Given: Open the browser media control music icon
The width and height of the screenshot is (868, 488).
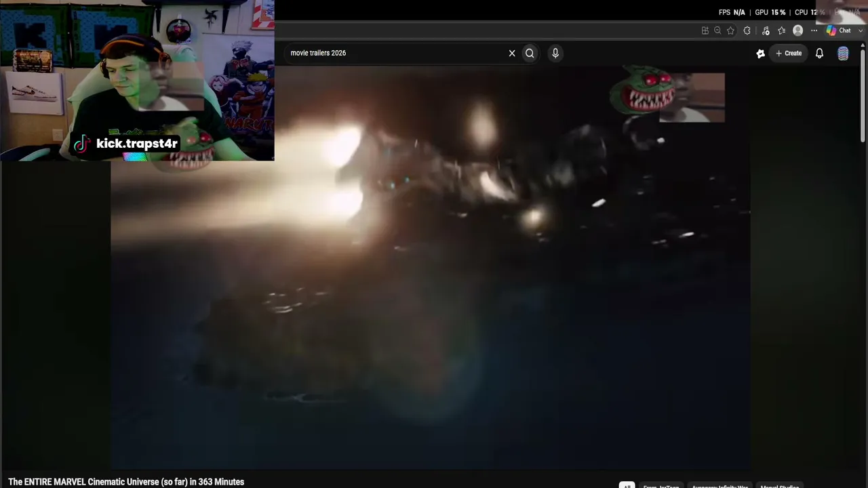Looking at the screenshot, I should 766,30.
